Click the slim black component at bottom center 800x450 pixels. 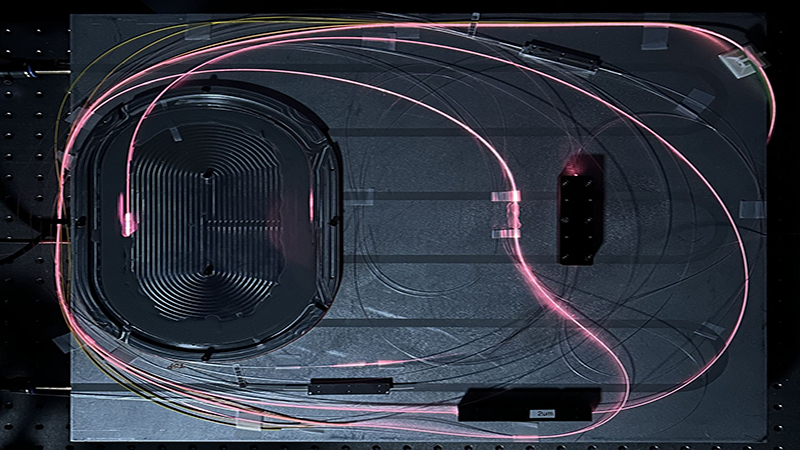350,385
